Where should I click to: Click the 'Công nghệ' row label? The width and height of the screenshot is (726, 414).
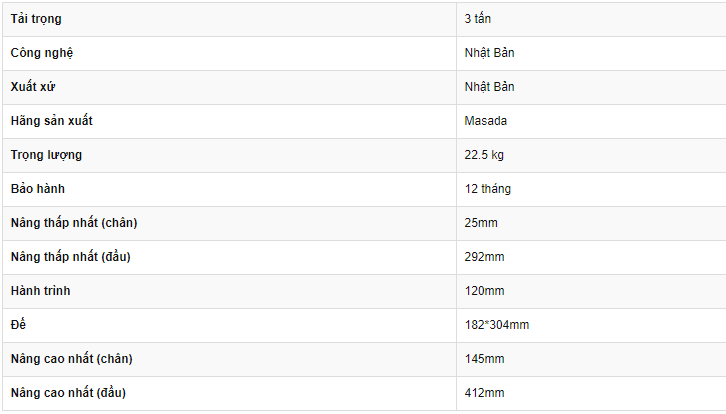(x=42, y=53)
